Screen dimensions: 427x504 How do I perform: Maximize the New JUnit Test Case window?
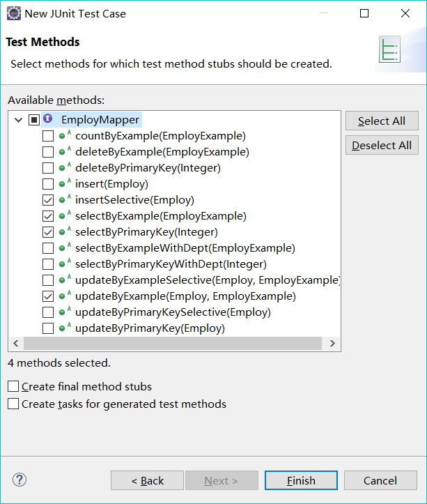(x=364, y=13)
